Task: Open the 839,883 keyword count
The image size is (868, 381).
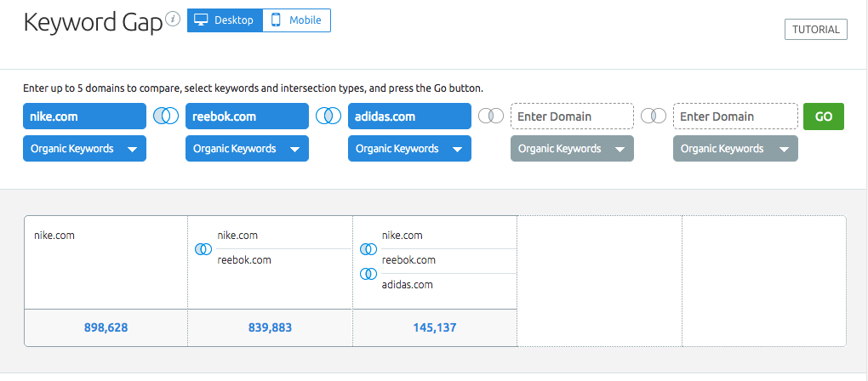Action: (270, 327)
